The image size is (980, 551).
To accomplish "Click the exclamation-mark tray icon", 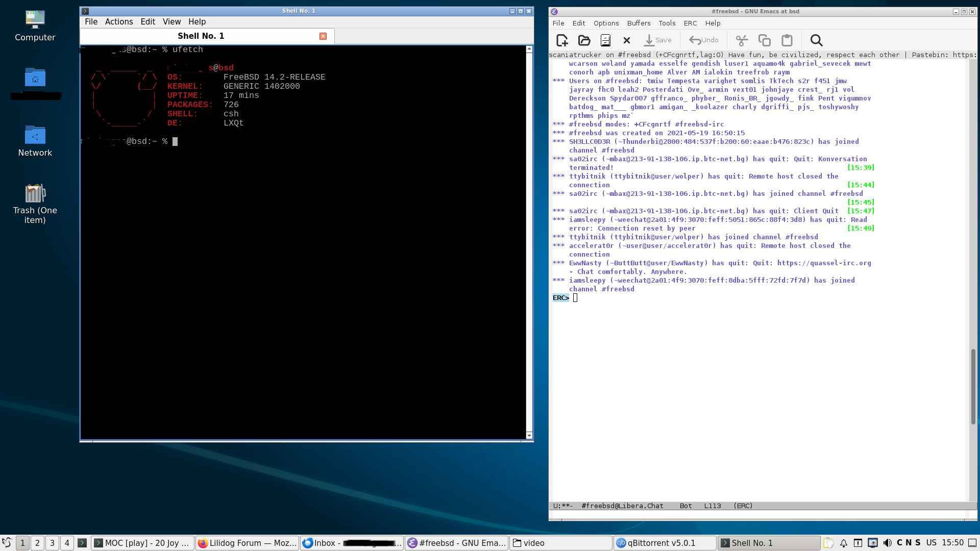I will pos(858,543).
